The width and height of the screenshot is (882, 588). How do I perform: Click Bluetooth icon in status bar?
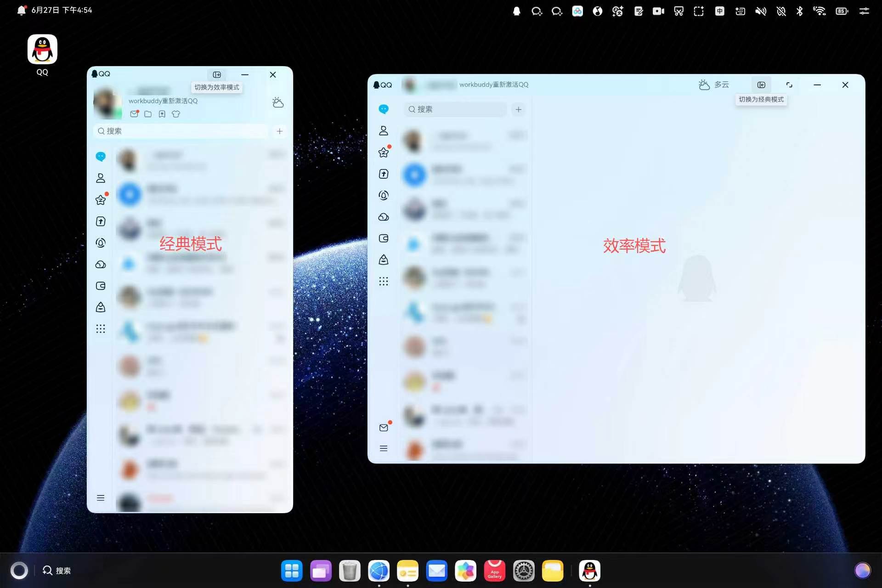[x=800, y=11]
